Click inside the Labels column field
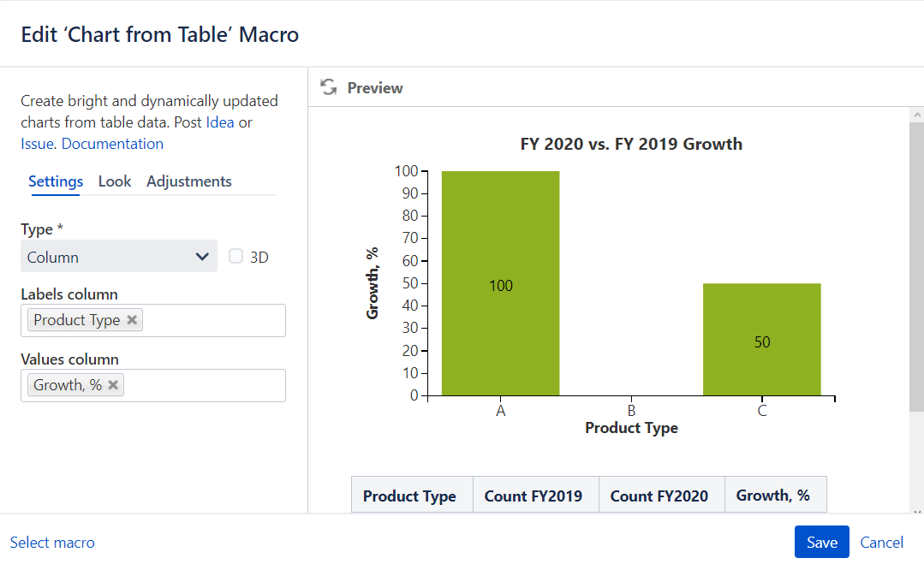The width and height of the screenshot is (924, 564). pyautogui.click(x=214, y=320)
